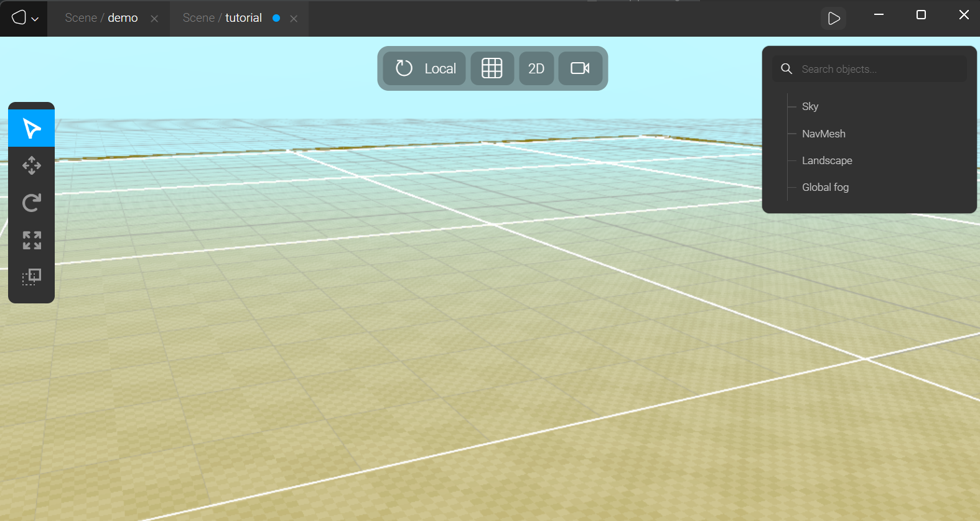
Task: Toggle the grid display button
Action: pyautogui.click(x=492, y=68)
